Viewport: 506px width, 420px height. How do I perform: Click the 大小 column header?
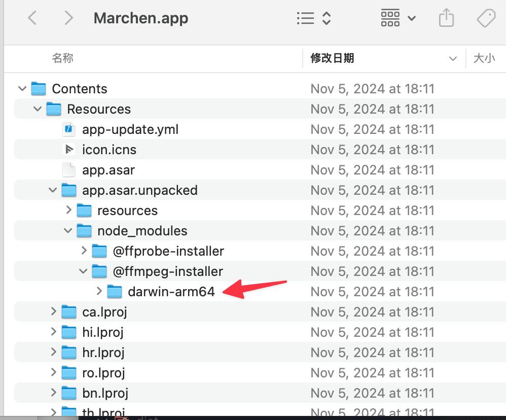[484, 58]
